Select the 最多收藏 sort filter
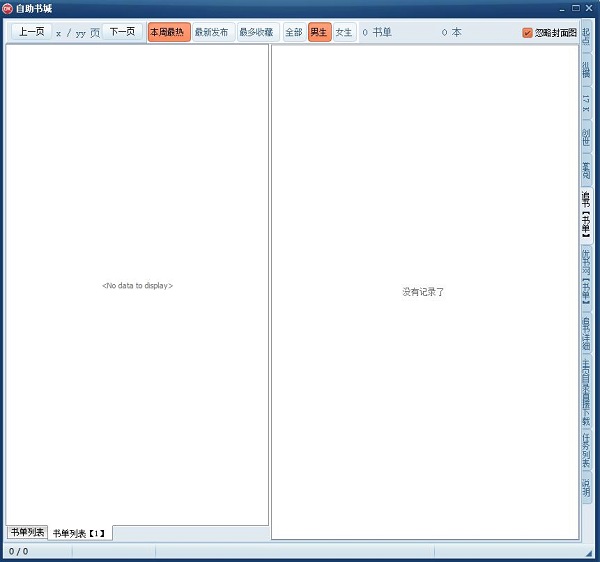The height and width of the screenshot is (562, 600). coord(258,32)
